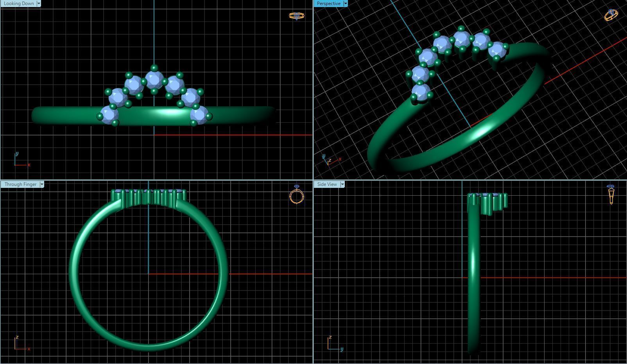Click the ZY axis indicator in Side View

click(335, 343)
